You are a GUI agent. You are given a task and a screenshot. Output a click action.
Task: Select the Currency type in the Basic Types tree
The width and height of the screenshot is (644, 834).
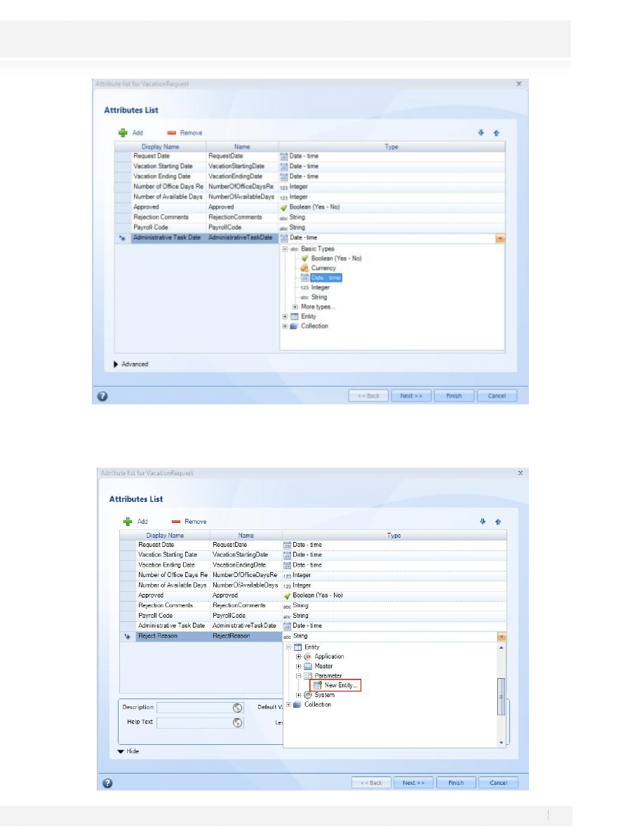point(323,268)
